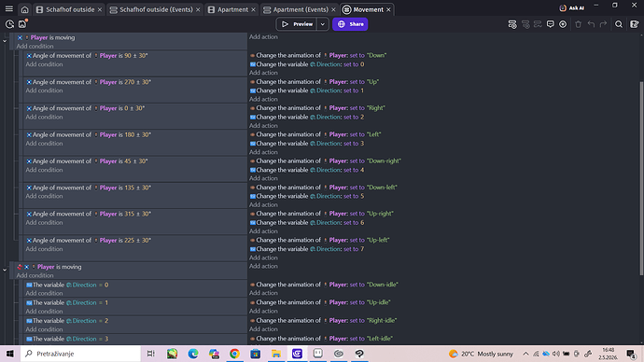
Task: Select condition Angle of movement is 90 ± 30°
Action: (87, 55)
